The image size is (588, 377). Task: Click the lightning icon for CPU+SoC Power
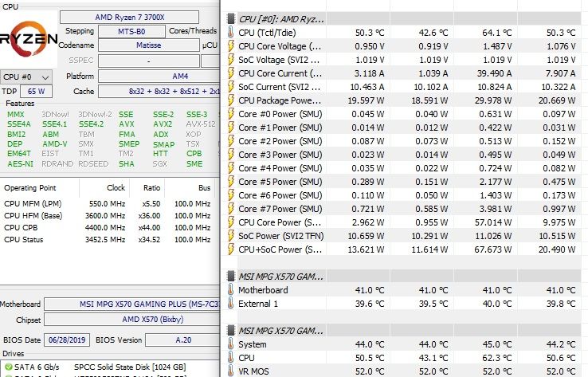[x=231, y=249]
